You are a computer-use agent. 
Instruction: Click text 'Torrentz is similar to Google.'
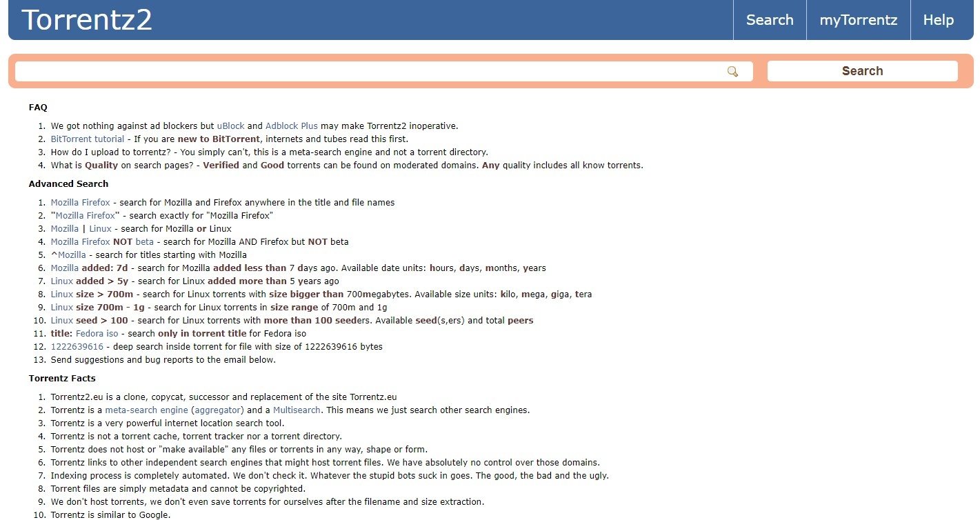point(110,515)
